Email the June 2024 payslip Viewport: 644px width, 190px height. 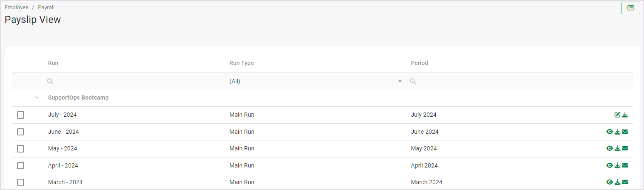625,132
